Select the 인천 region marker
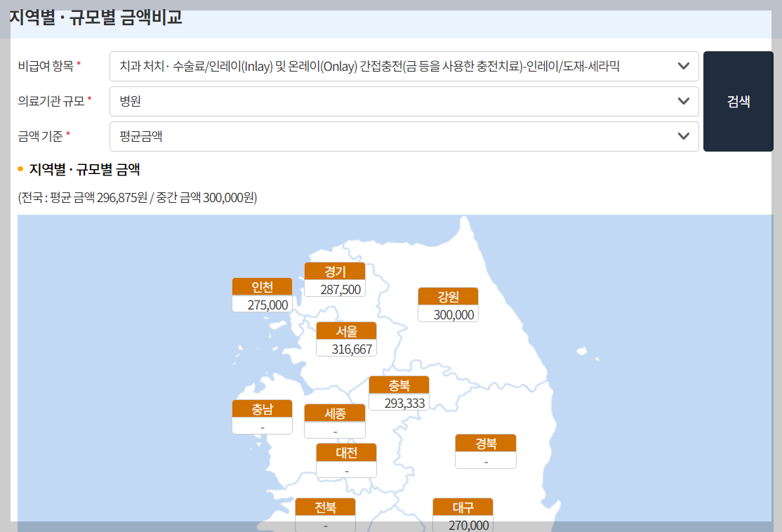The height and width of the screenshot is (532, 782). (x=262, y=295)
